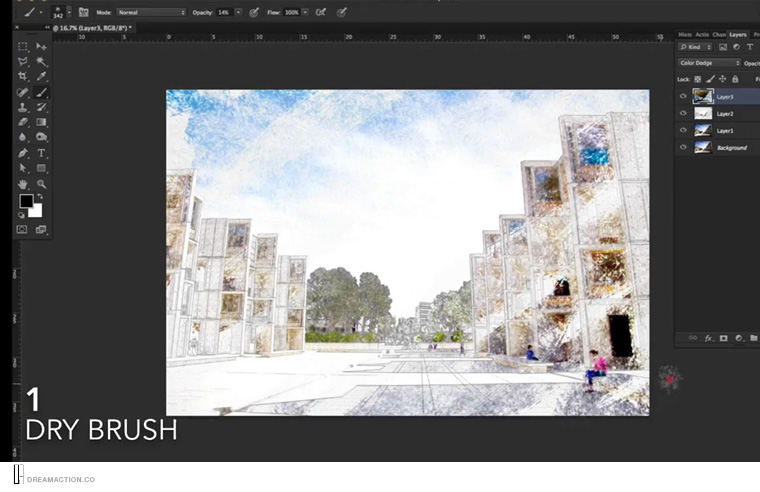Select the History Brush tool
The image size is (760, 492).
[x=42, y=107]
